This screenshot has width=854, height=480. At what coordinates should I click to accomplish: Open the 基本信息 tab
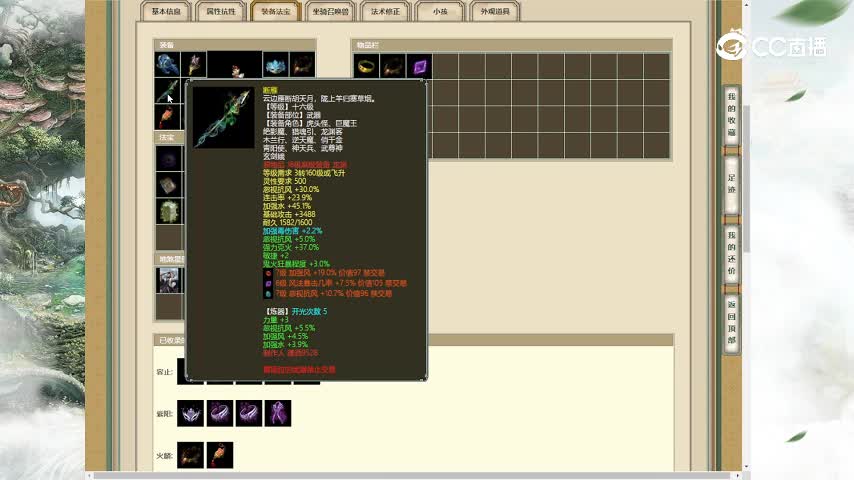click(x=166, y=11)
